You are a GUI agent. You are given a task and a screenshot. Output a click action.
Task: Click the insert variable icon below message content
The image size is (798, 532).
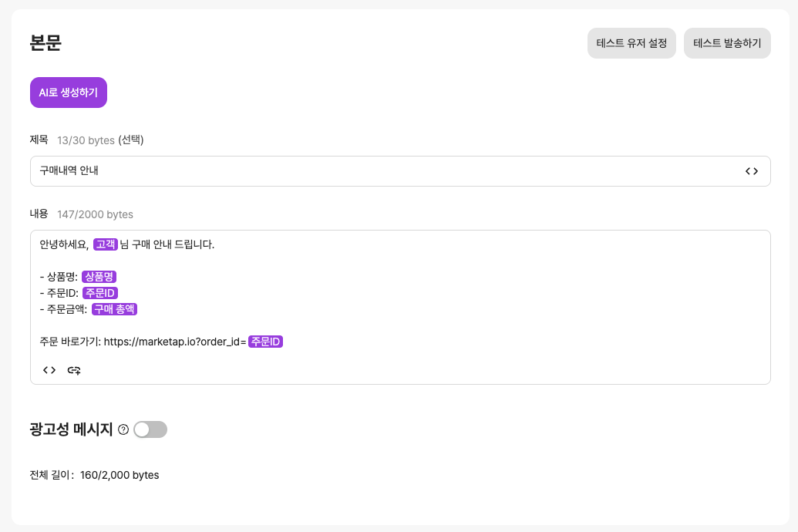tap(49, 370)
